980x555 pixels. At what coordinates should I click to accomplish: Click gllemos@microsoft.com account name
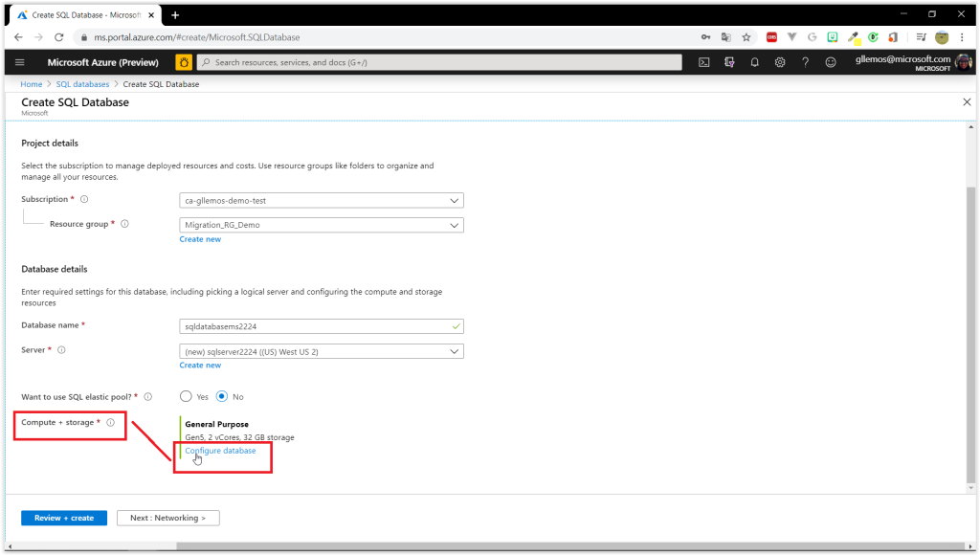[x=903, y=59]
